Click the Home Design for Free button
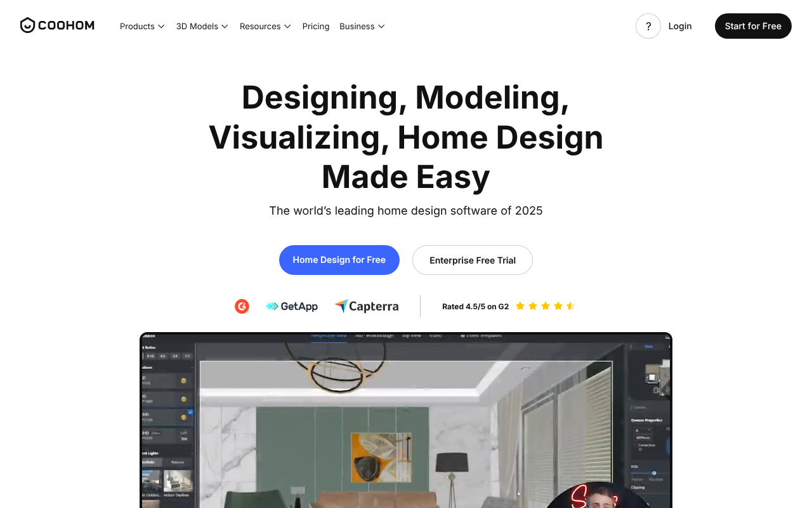Image resolution: width=812 pixels, height=508 pixels. (339, 260)
